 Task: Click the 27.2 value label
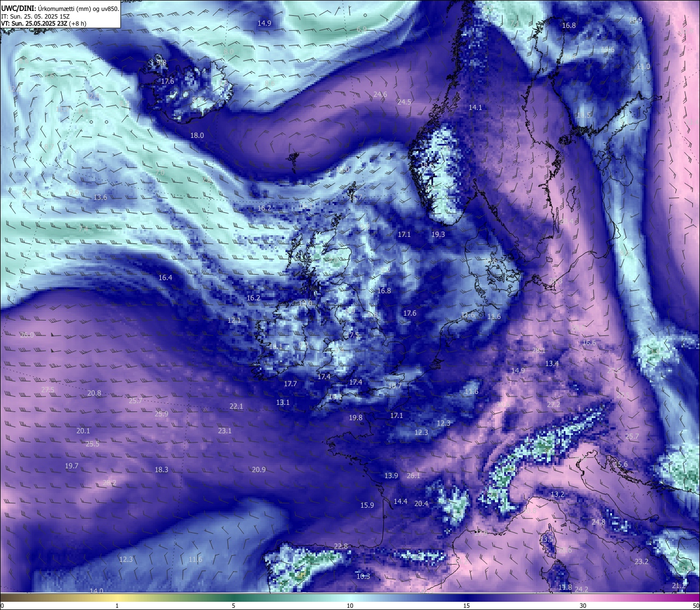click(553, 404)
